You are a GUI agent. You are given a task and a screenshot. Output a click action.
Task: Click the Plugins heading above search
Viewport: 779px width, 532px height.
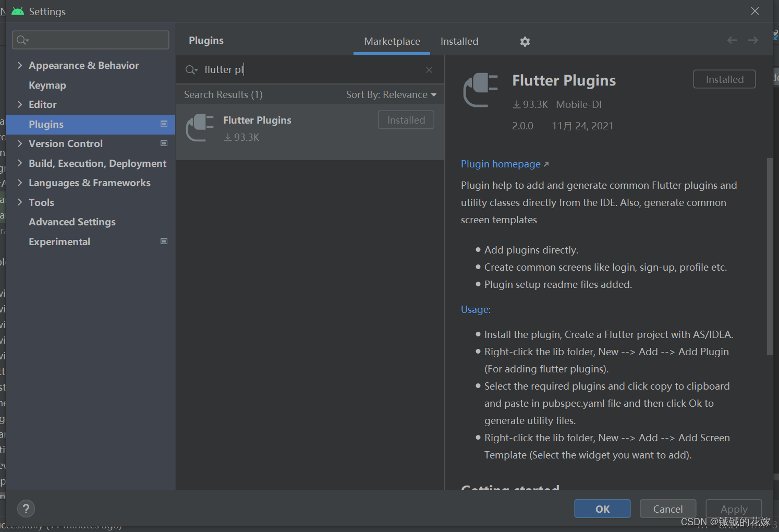point(206,40)
